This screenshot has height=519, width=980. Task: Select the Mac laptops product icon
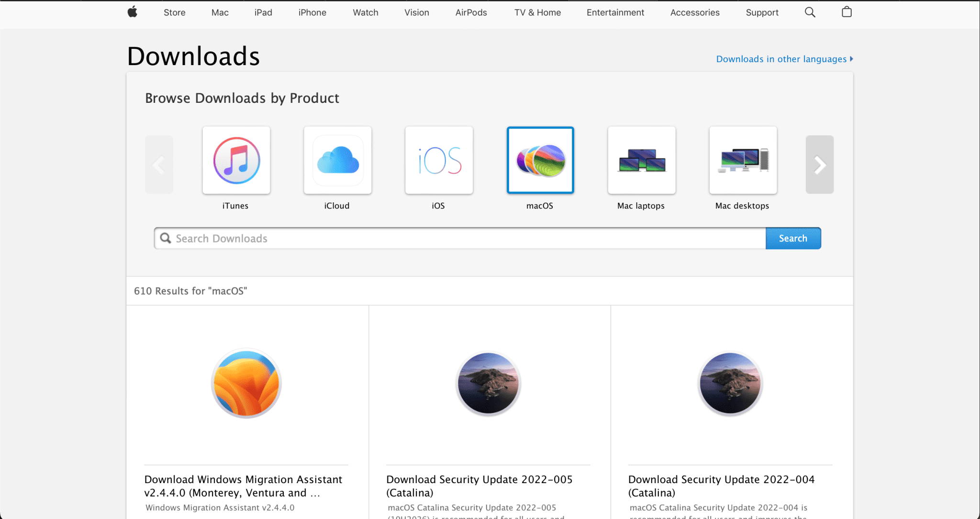point(641,160)
